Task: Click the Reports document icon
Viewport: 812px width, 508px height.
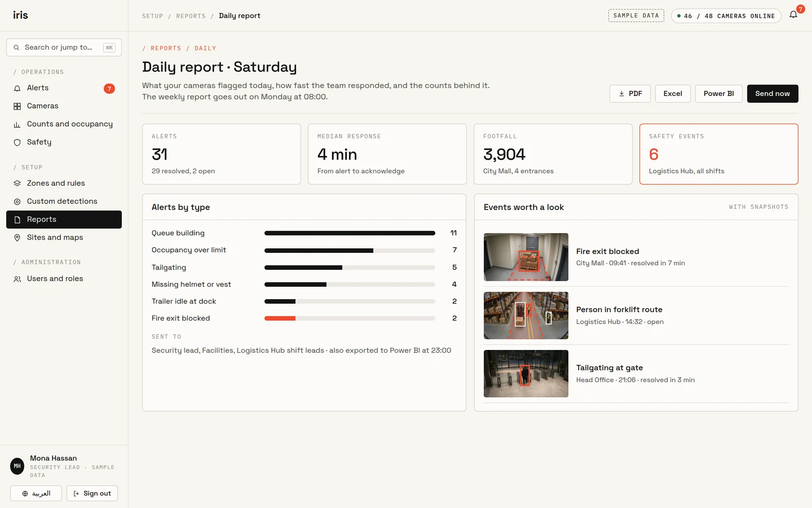Action: 17,220
